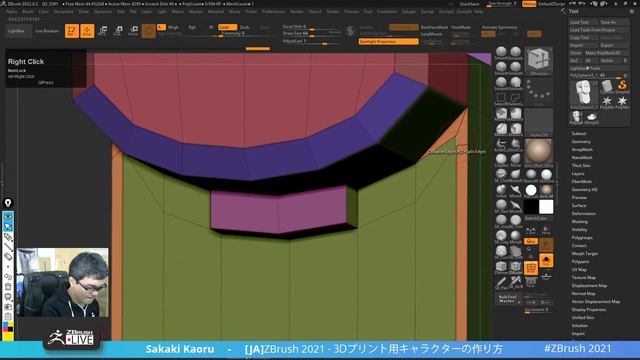Expand the Thick Skin section
Image resolution: width=640 pixels, height=360 pixels.
pyautogui.click(x=581, y=166)
